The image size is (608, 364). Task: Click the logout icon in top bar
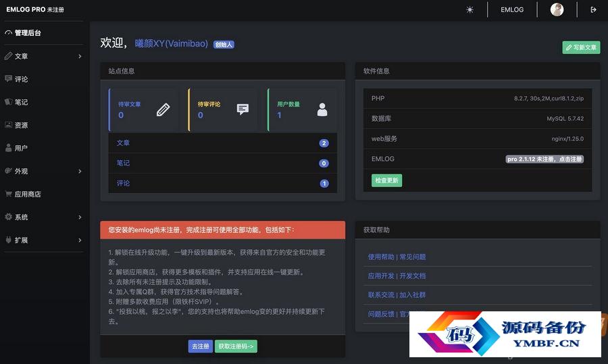click(x=593, y=9)
